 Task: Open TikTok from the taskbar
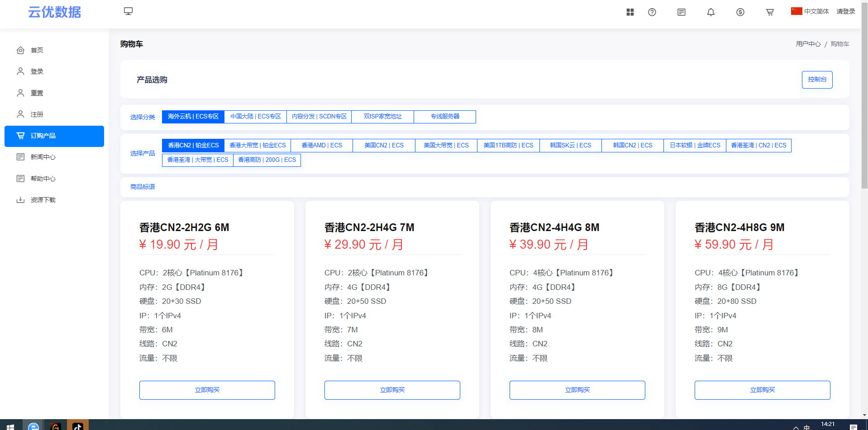pyautogui.click(x=77, y=425)
